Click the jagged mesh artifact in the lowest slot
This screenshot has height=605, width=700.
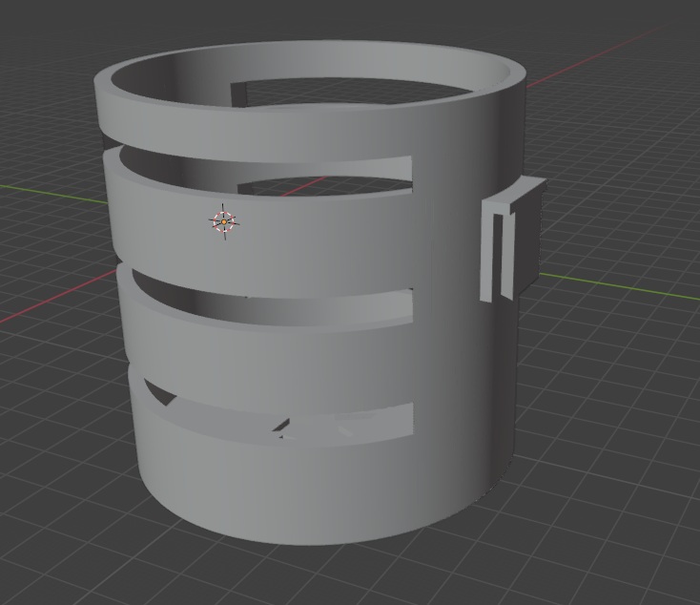tap(282, 427)
